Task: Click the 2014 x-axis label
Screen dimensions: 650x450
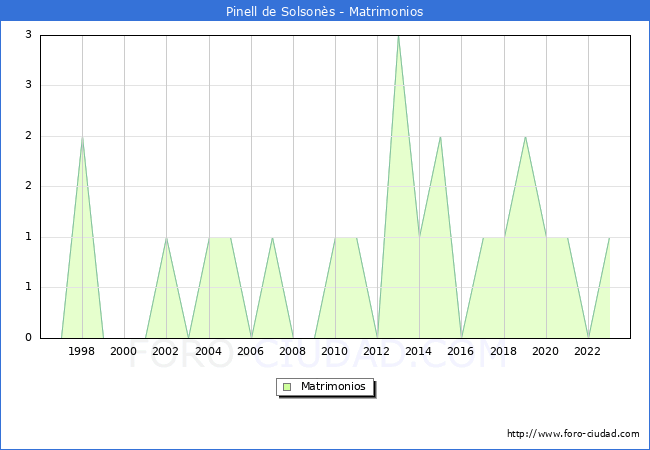Action: pyautogui.click(x=419, y=351)
